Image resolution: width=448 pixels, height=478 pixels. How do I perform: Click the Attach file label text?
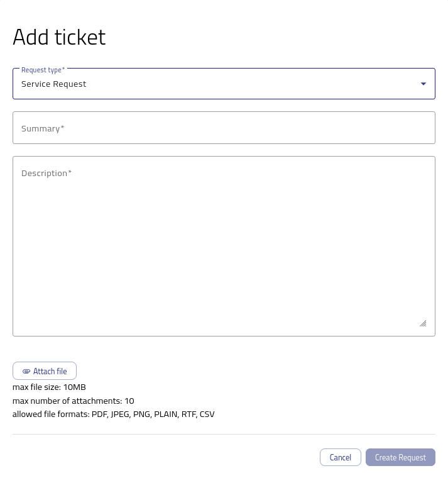pos(50,371)
